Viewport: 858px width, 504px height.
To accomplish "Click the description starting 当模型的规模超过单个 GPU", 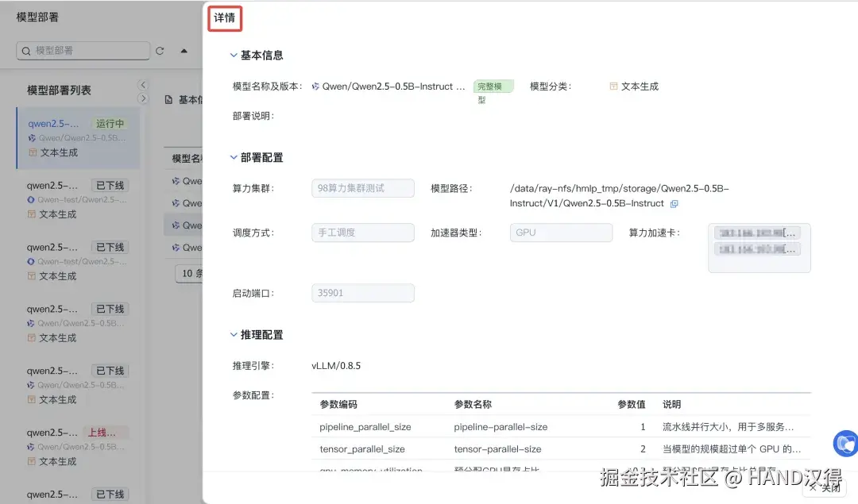I will point(732,449).
